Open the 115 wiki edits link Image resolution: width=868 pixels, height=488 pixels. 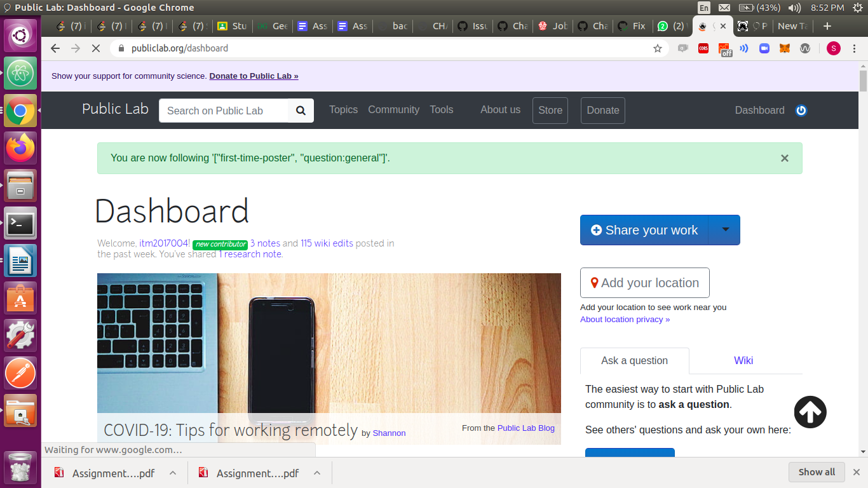pos(327,243)
